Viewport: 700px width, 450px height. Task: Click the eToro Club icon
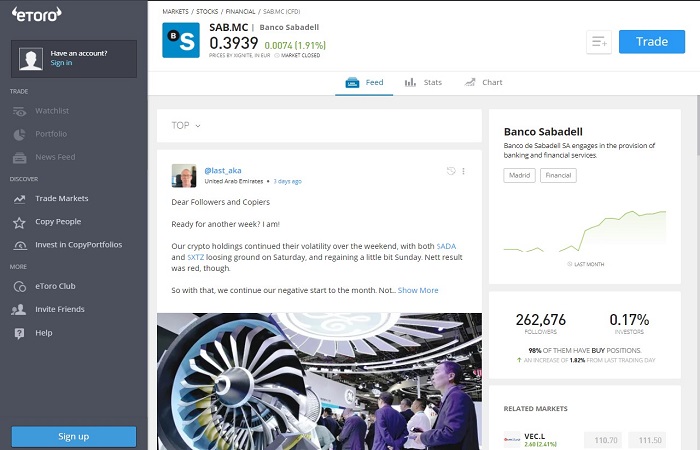tap(20, 287)
